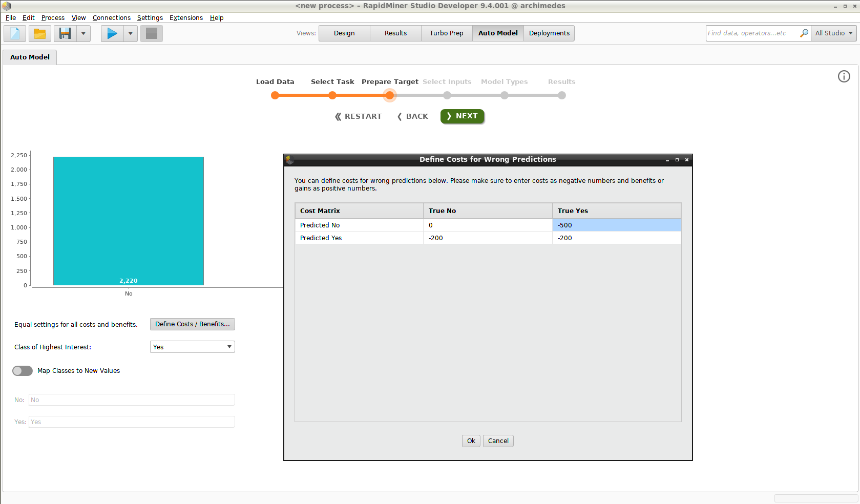This screenshot has height=504, width=860.
Task: Click the search magnifier icon
Action: pyautogui.click(x=804, y=33)
